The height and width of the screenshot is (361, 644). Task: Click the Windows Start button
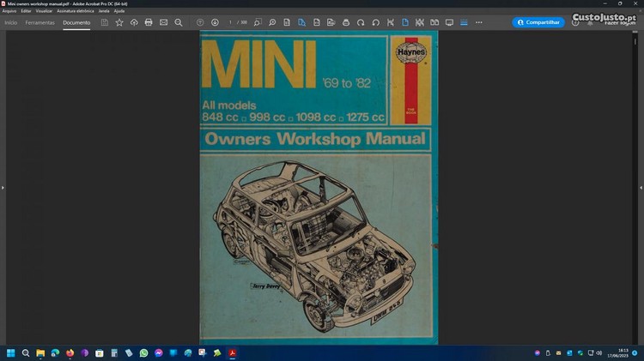tap(11, 352)
